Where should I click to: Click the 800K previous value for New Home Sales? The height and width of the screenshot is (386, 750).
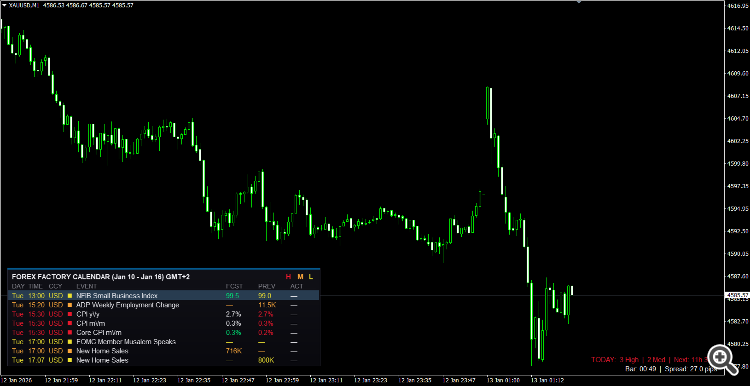coord(266,360)
